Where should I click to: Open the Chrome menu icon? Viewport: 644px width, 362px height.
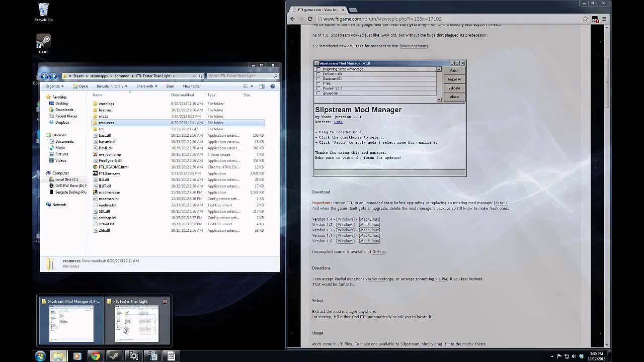click(x=604, y=19)
